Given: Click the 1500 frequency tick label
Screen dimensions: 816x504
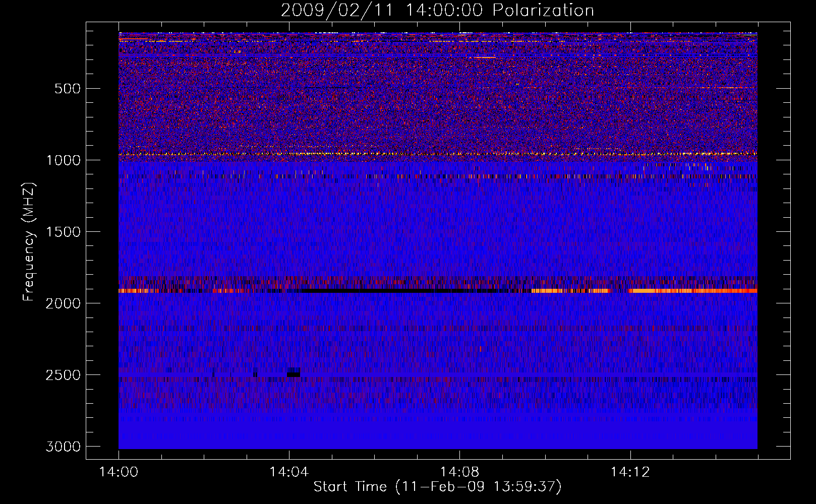Looking at the screenshot, I should pos(63,232).
